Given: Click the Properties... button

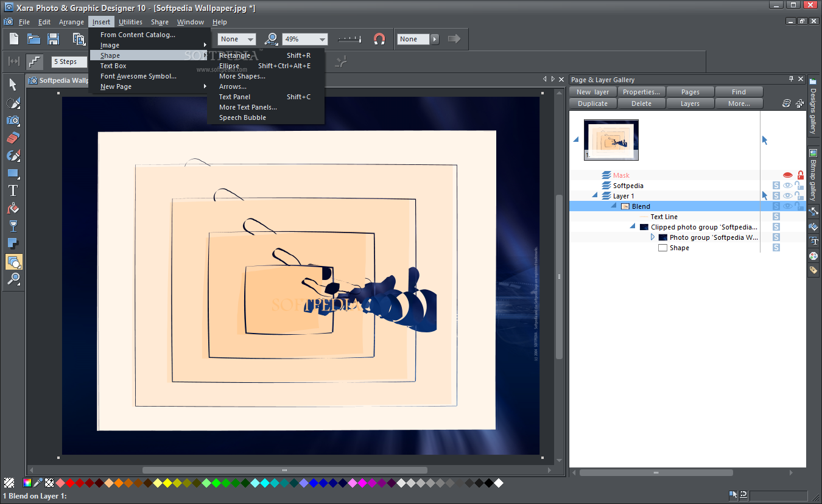Looking at the screenshot, I should (x=642, y=92).
